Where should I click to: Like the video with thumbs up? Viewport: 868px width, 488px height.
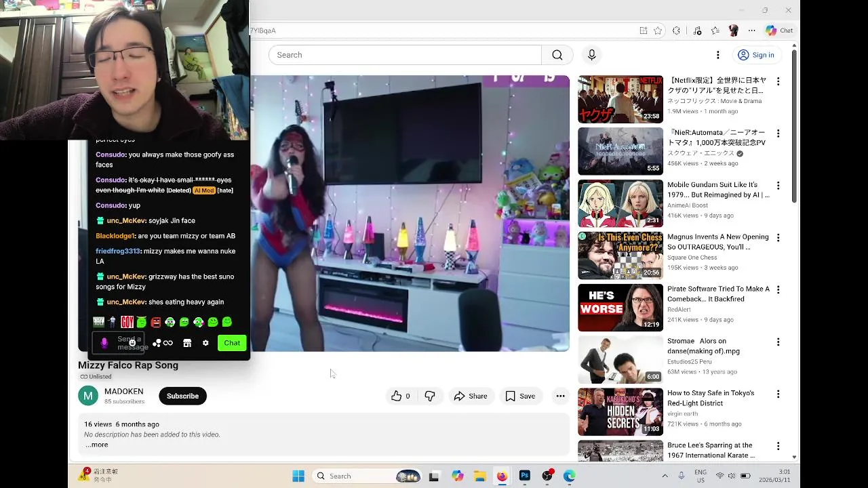pos(400,396)
